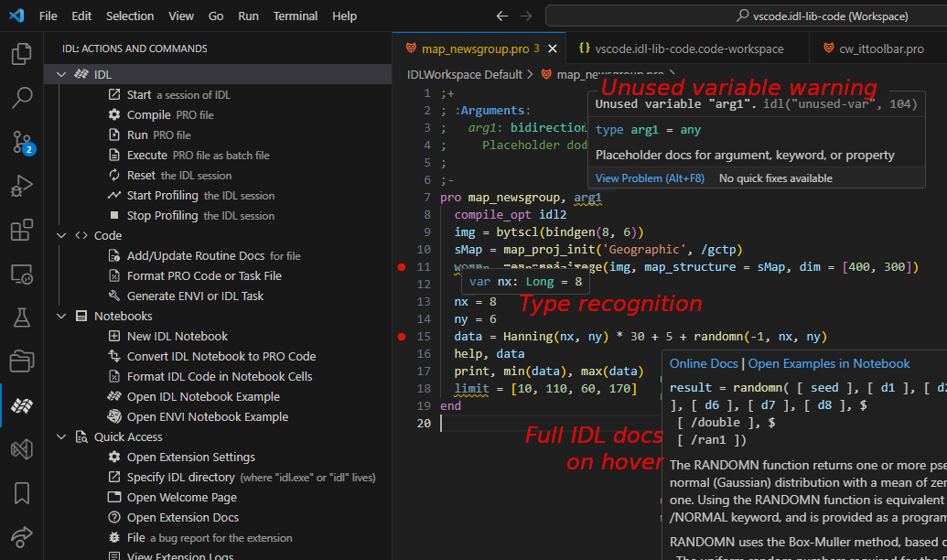Execute PRO file as batch file
Viewport: 947px width, 560px height.
188,156
